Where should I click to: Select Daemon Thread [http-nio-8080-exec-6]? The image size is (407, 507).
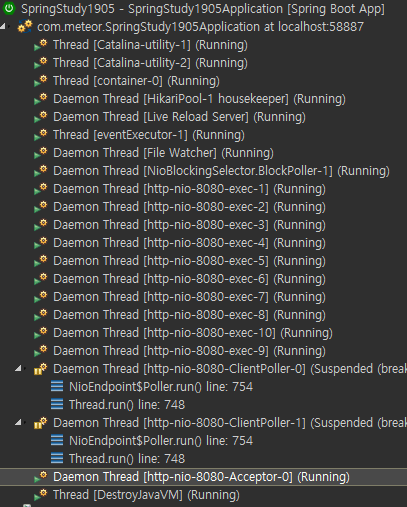tap(189, 279)
